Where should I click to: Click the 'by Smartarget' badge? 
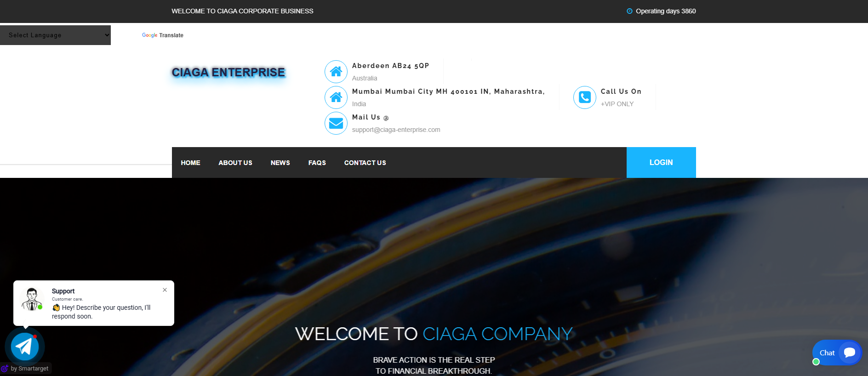click(26, 368)
